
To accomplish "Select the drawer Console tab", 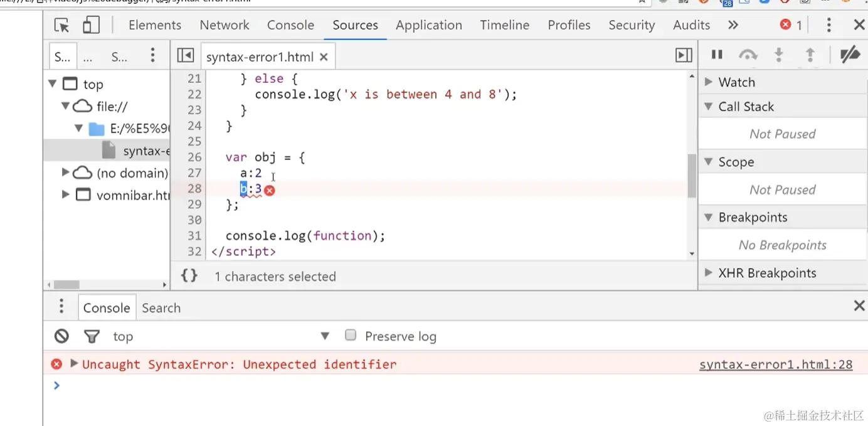I will [107, 308].
